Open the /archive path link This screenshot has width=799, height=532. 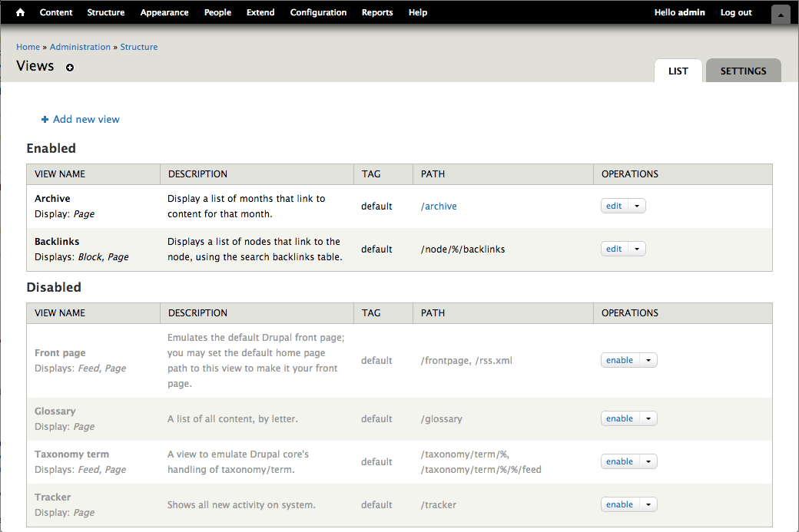pos(439,206)
